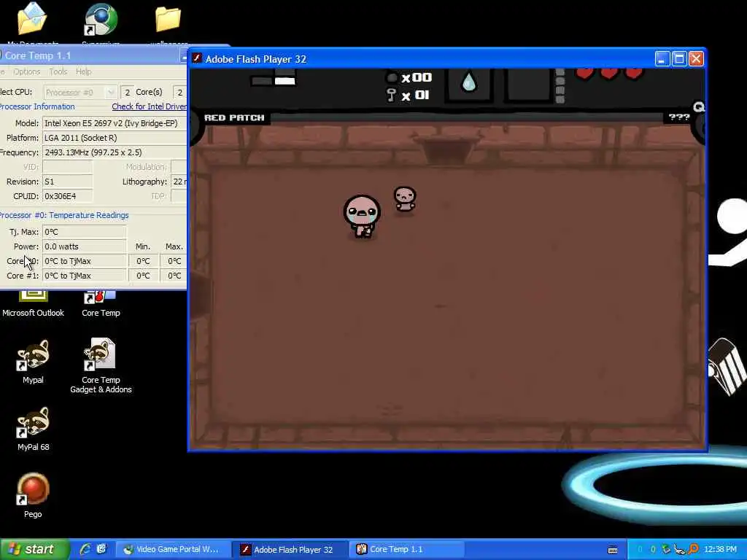Switch to Adobe Flash Player 32 taskbar button
The height and width of the screenshot is (560, 747).
coord(290,549)
